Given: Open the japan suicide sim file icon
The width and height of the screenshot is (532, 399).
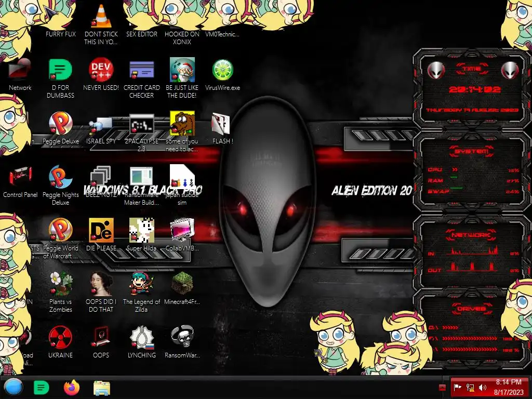Looking at the screenshot, I should (182, 186).
